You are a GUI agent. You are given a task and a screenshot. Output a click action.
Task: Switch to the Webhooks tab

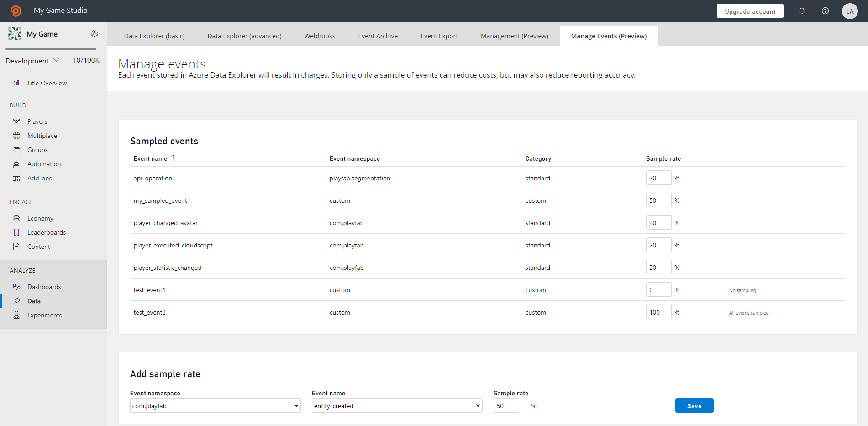(x=320, y=36)
